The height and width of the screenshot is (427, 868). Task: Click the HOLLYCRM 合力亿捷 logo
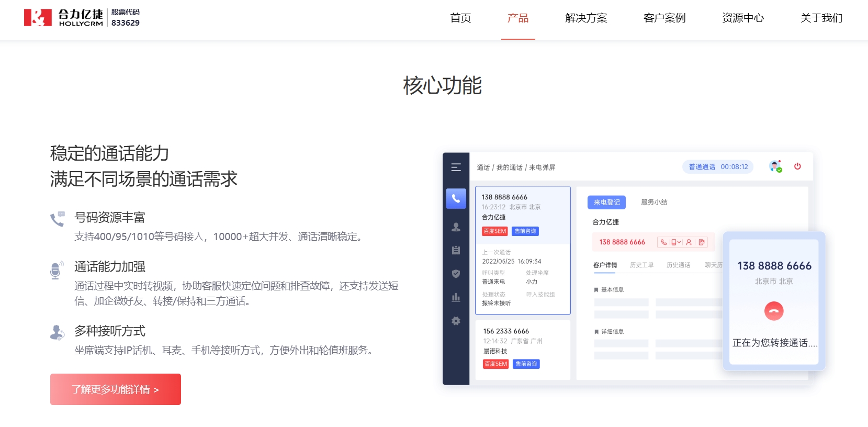point(63,17)
